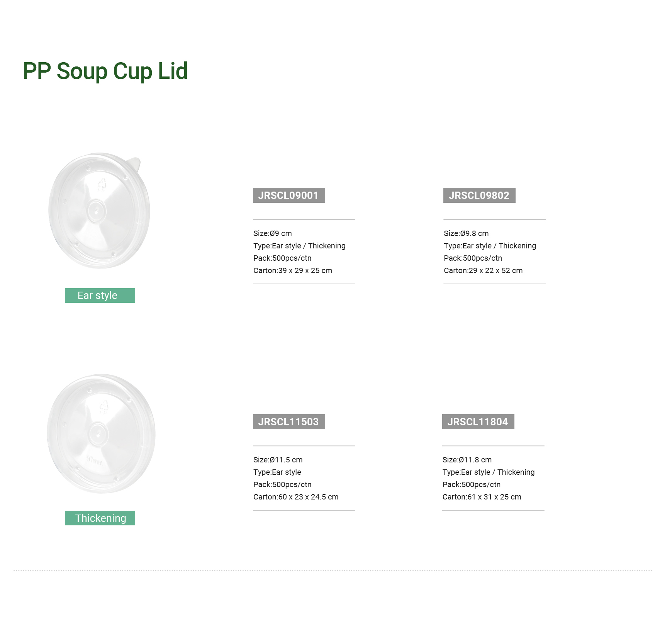
Task: Click the JRSCL09001 product code badge
Action: (288, 195)
